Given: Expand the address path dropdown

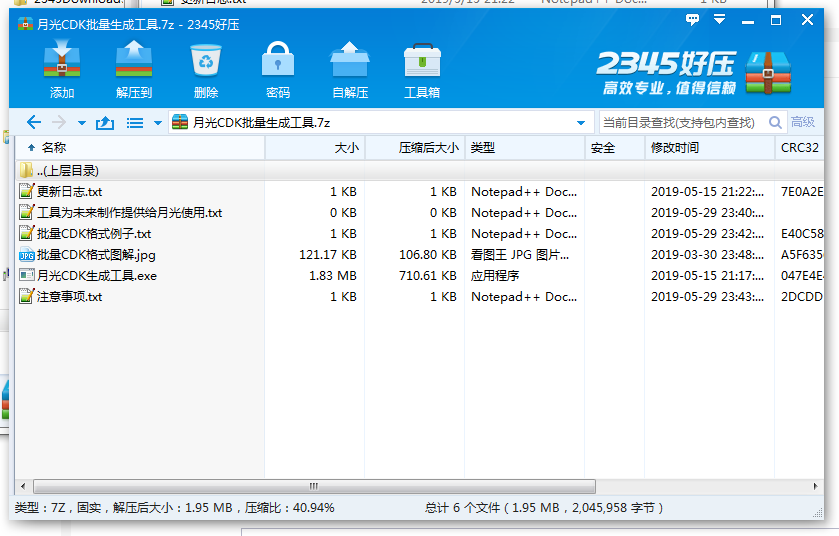Looking at the screenshot, I should point(581,123).
